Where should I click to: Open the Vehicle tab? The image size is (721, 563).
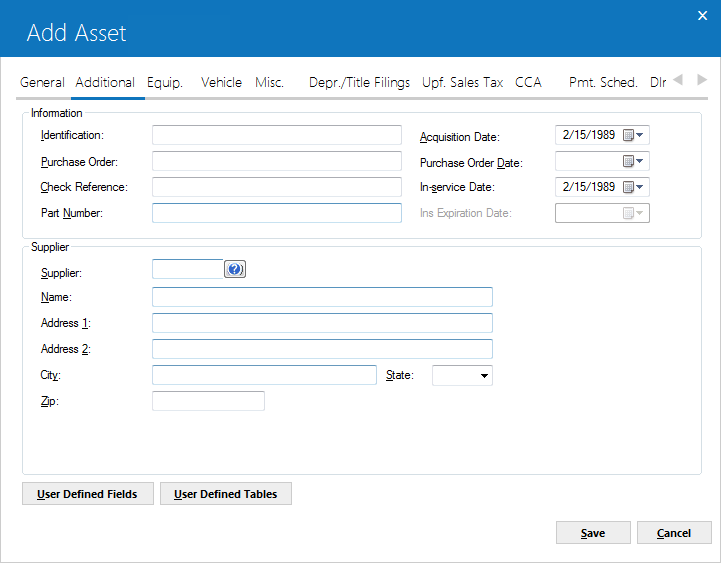(x=221, y=82)
